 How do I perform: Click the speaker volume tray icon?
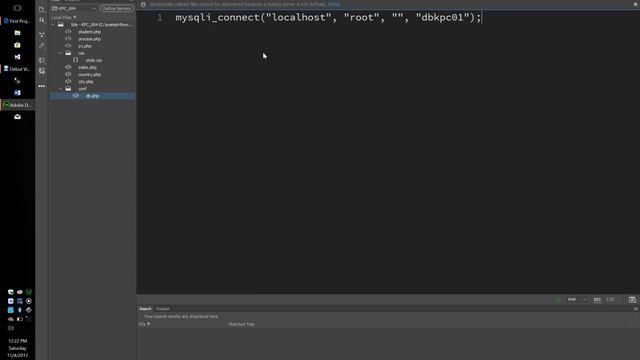coord(11,328)
